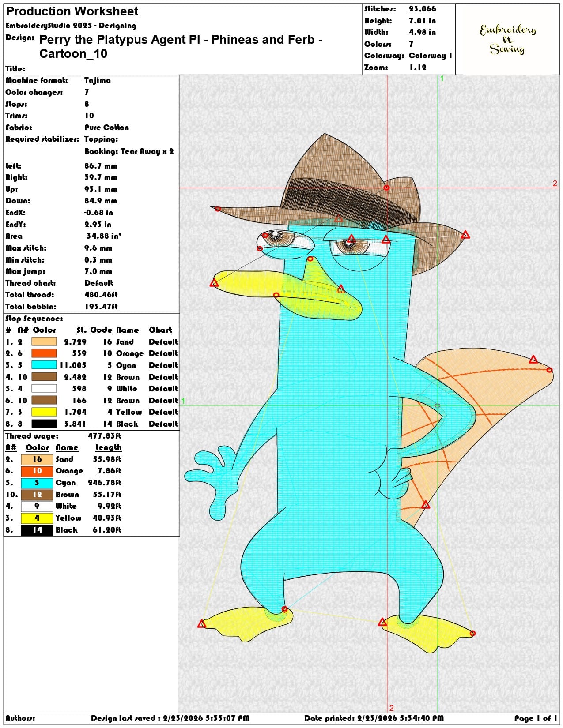Click the width value 4.98 in

[422, 32]
